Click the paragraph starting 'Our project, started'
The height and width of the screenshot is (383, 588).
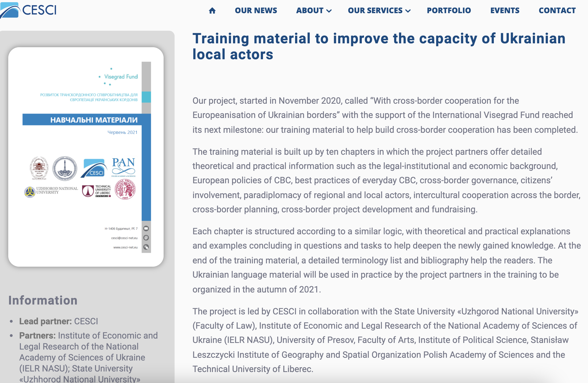385,115
